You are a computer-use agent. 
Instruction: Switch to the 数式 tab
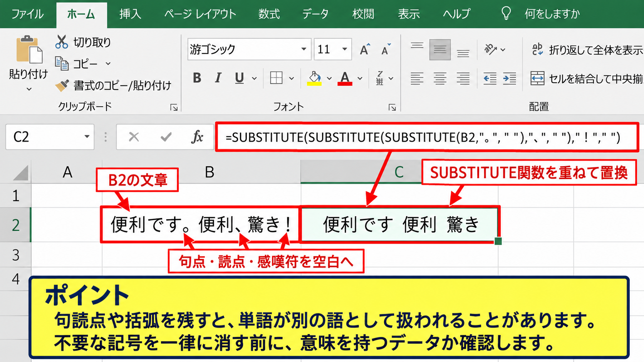pyautogui.click(x=269, y=14)
